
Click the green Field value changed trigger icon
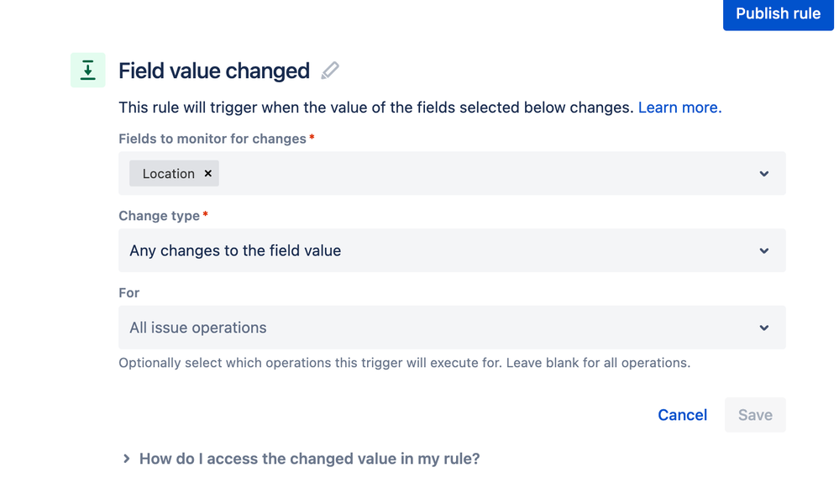point(87,71)
